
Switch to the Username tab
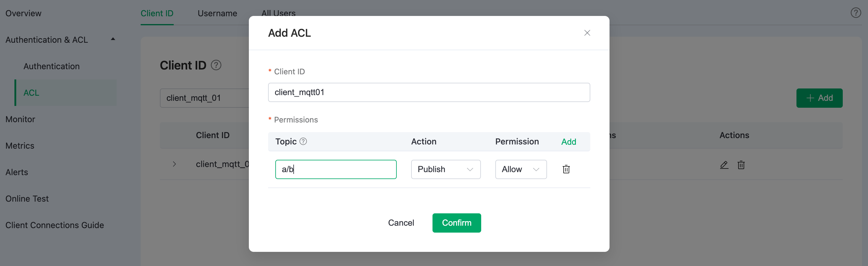(x=217, y=13)
